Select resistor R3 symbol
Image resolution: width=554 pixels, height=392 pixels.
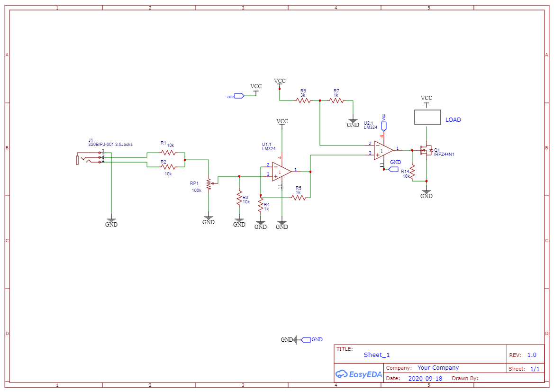tap(239, 198)
